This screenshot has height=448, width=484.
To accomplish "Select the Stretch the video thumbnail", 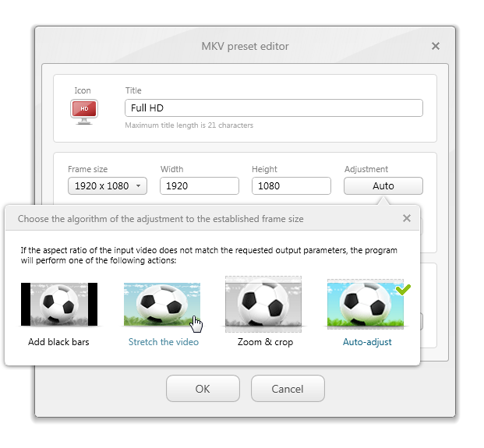I will 162,304.
